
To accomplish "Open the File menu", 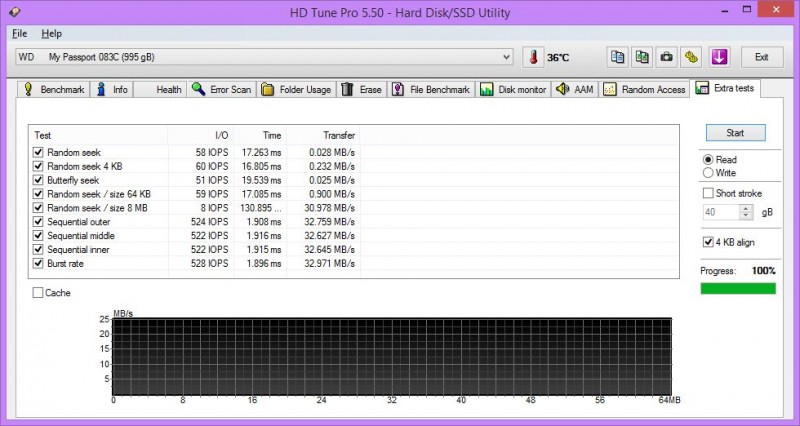I will [19, 33].
